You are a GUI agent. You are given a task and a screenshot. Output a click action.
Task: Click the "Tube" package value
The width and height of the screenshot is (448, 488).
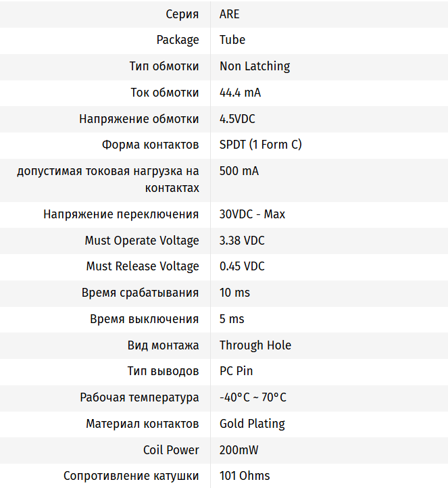pos(232,40)
